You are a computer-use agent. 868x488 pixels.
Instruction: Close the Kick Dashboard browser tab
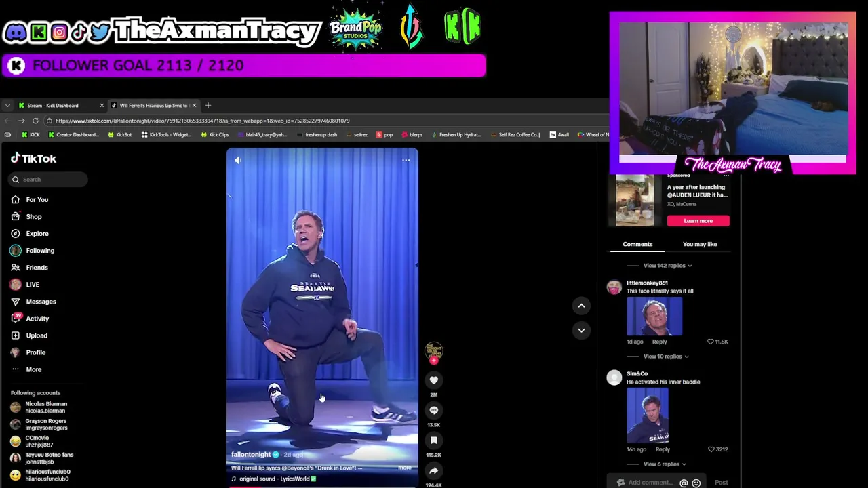click(102, 106)
